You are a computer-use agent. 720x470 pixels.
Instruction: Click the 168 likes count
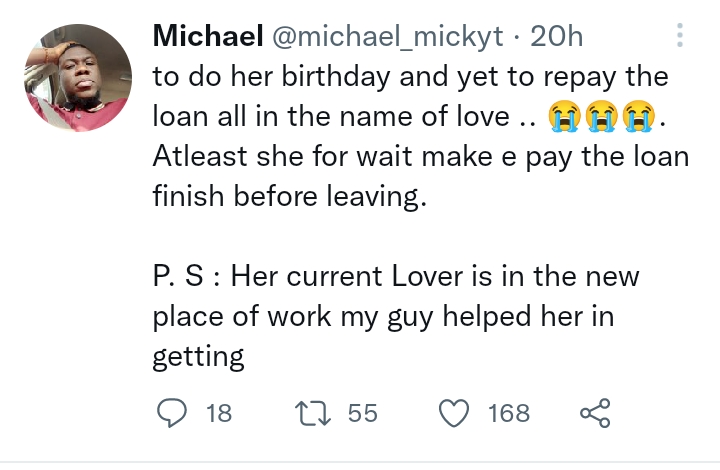509,412
